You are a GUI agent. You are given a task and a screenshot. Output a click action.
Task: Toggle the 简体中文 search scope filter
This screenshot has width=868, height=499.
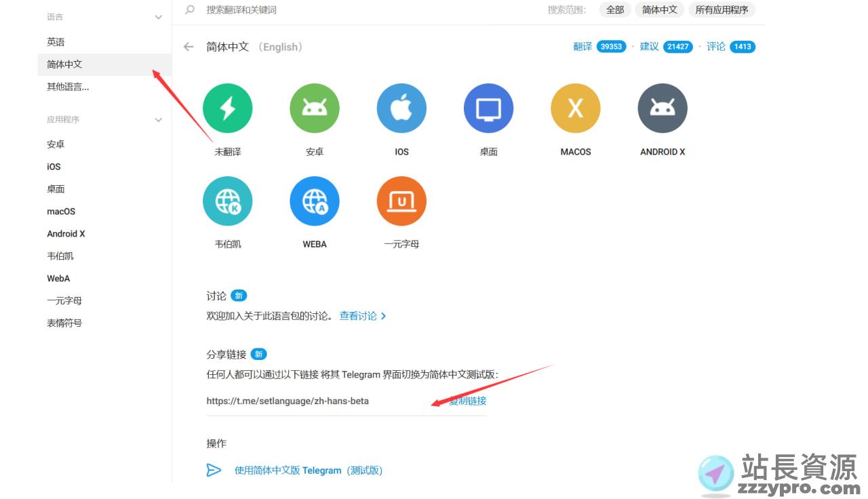pyautogui.click(x=660, y=10)
